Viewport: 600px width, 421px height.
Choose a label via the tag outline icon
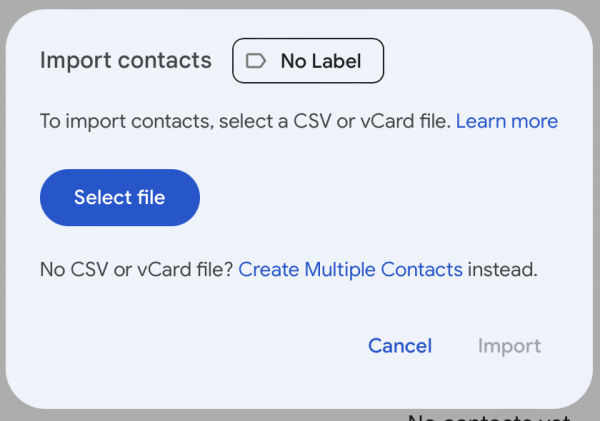(x=256, y=61)
